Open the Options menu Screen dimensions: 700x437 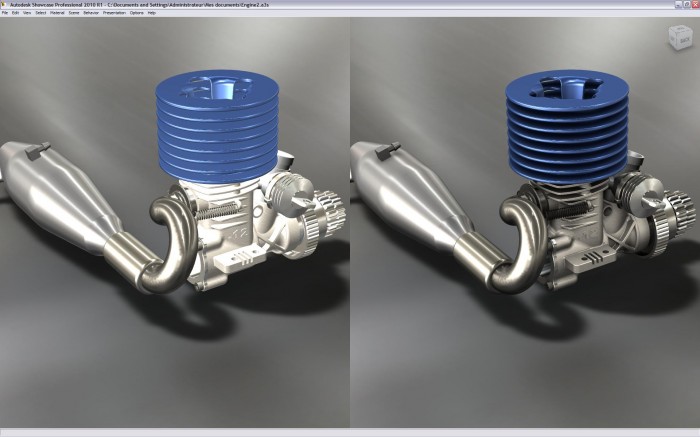point(136,13)
